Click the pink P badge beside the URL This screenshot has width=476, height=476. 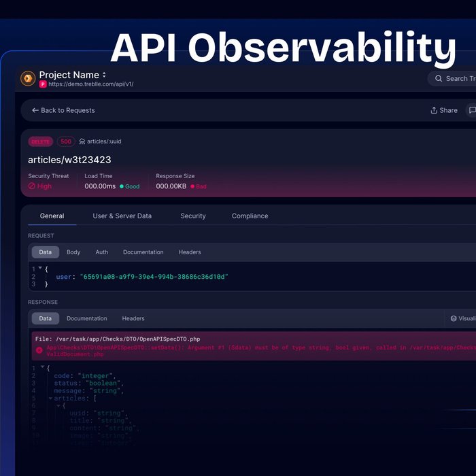[x=43, y=84]
